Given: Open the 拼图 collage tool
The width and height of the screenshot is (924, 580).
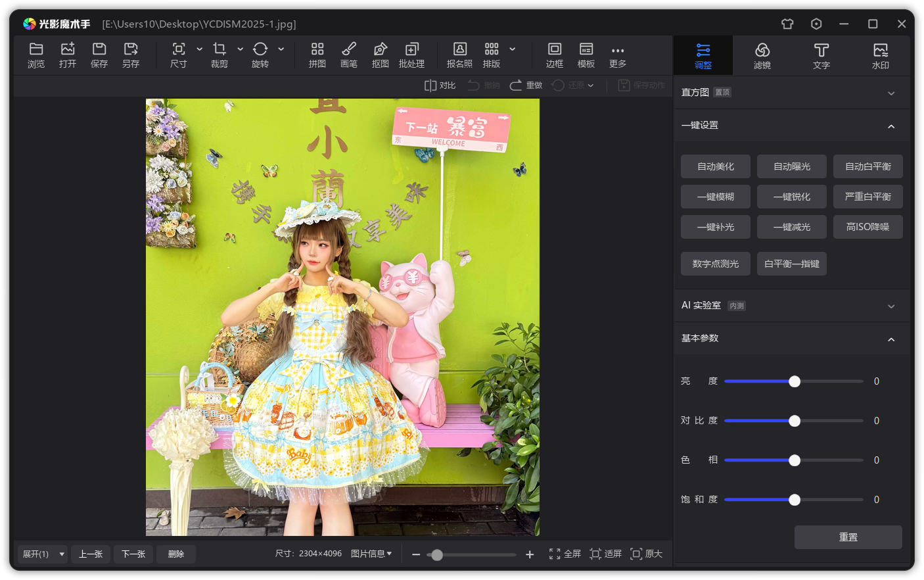Looking at the screenshot, I should point(317,55).
